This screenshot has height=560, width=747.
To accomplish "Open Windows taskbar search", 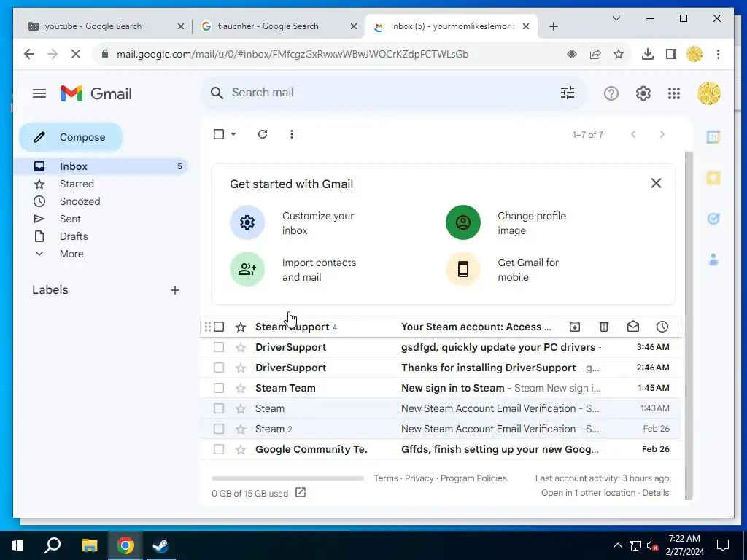I will pyautogui.click(x=53, y=545).
